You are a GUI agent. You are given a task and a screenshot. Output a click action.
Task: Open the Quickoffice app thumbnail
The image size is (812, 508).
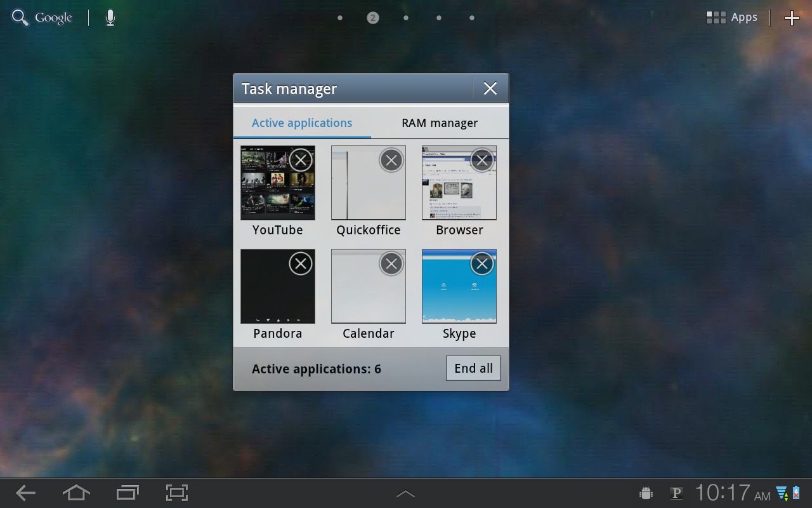point(369,183)
